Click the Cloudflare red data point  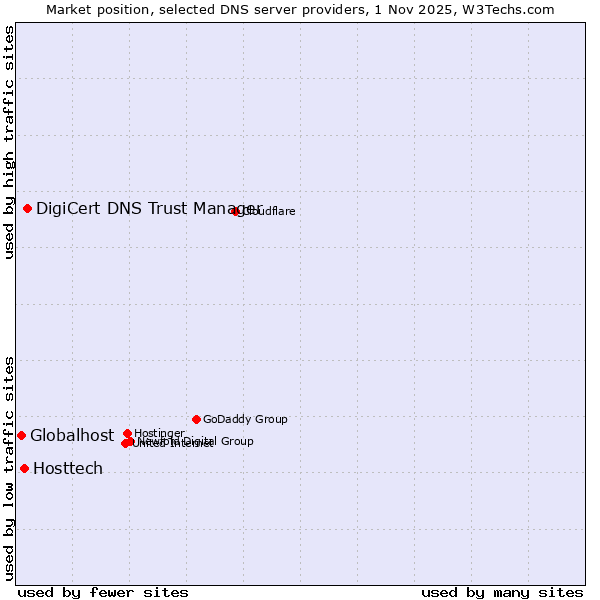coord(236,211)
